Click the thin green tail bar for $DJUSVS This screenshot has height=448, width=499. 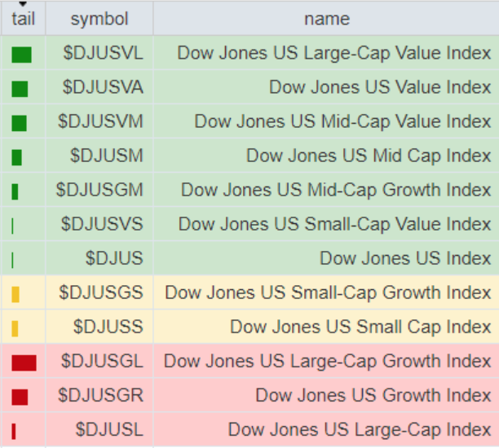coord(13,226)
